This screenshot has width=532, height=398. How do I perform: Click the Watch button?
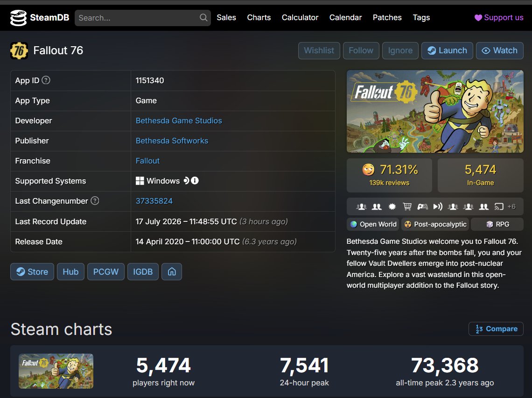coord(500,50)
